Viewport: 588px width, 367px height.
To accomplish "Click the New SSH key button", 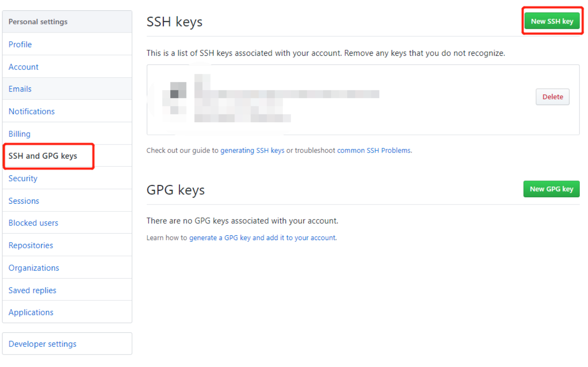I will coord(552,21).
